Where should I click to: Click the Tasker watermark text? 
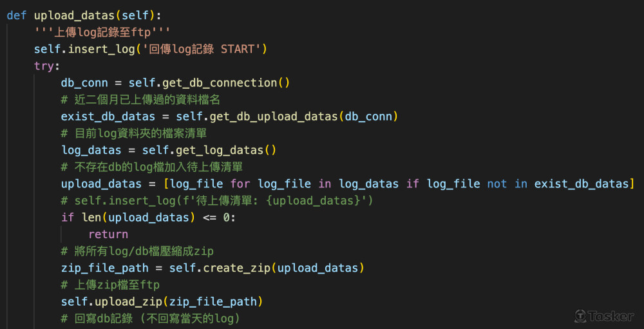[609, 315]
